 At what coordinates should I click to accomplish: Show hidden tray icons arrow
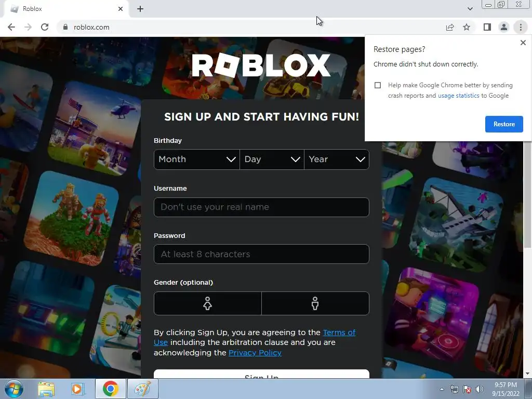(442, 389)
